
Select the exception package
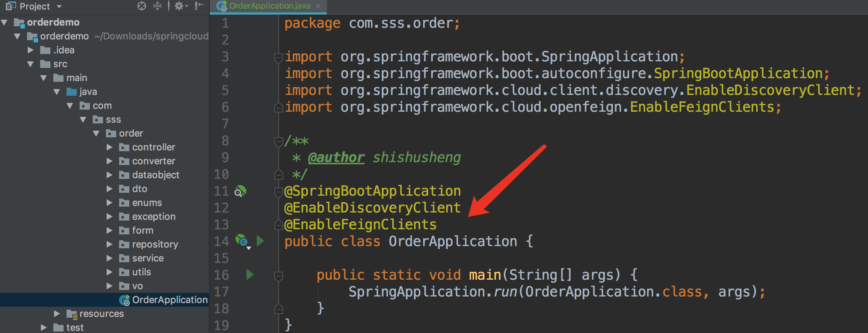(x=154, y=217)
